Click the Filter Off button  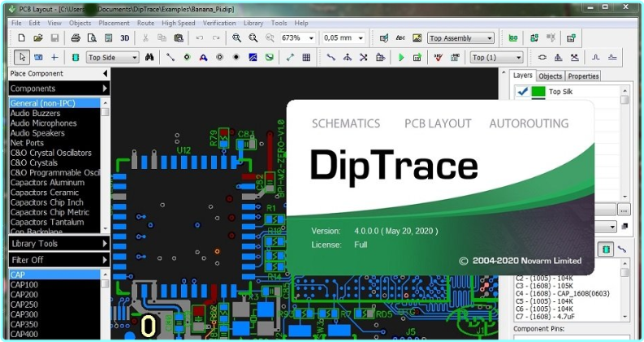[x=58, y=260]
